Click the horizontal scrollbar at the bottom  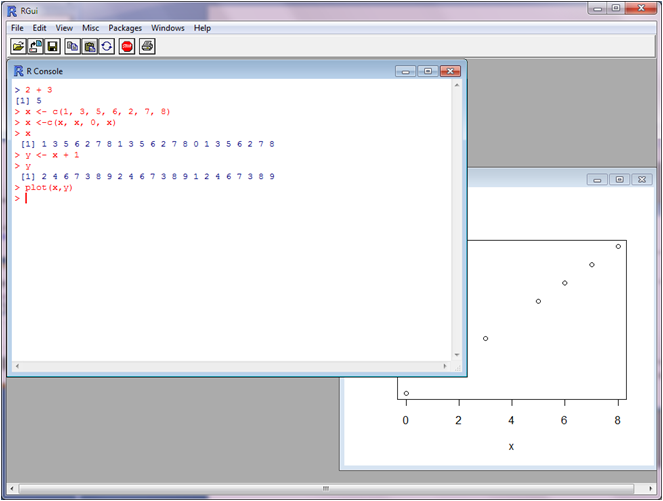(x=325, y=489)
